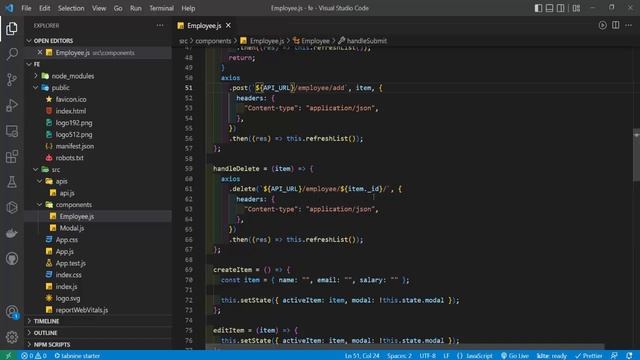Open the Selection menu
This screenshot has height=360, width=640.
coord(71,8)
